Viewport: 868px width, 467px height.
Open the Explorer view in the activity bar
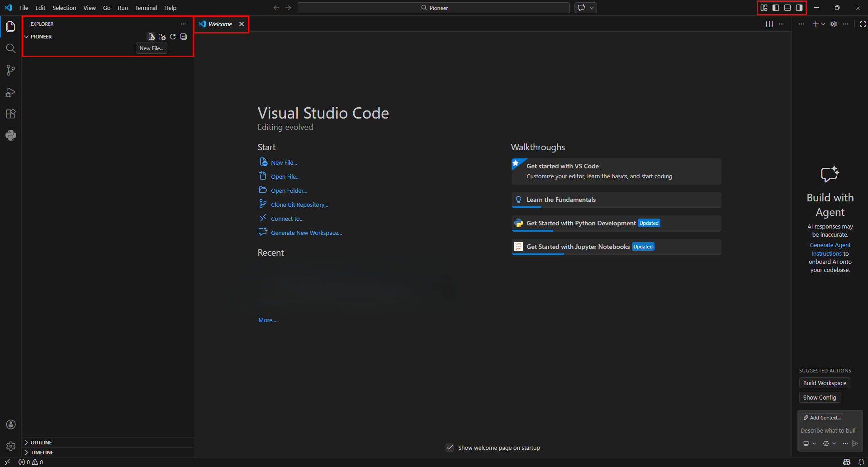pyautogui.click(x=11, y=27)
